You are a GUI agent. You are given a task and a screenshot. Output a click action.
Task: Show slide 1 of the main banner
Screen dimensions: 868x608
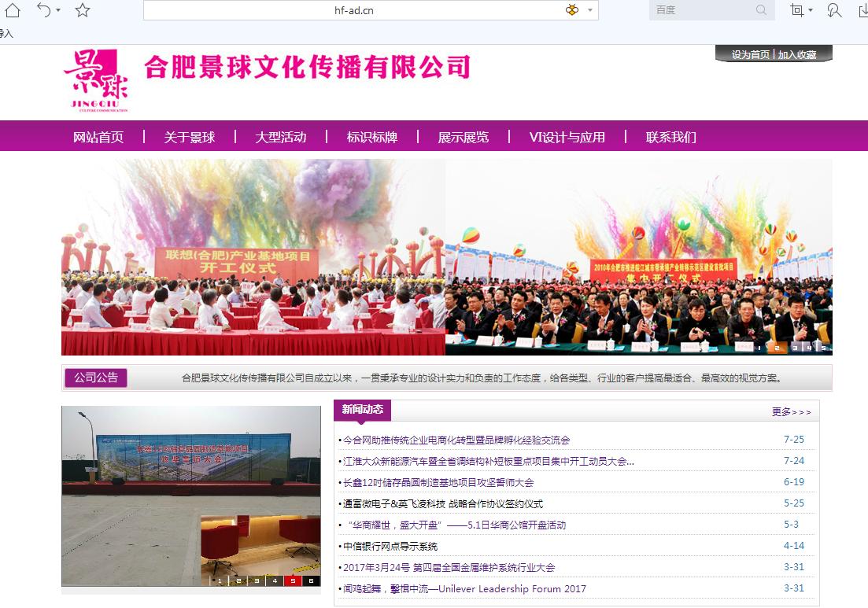click(x=759, y=347)
